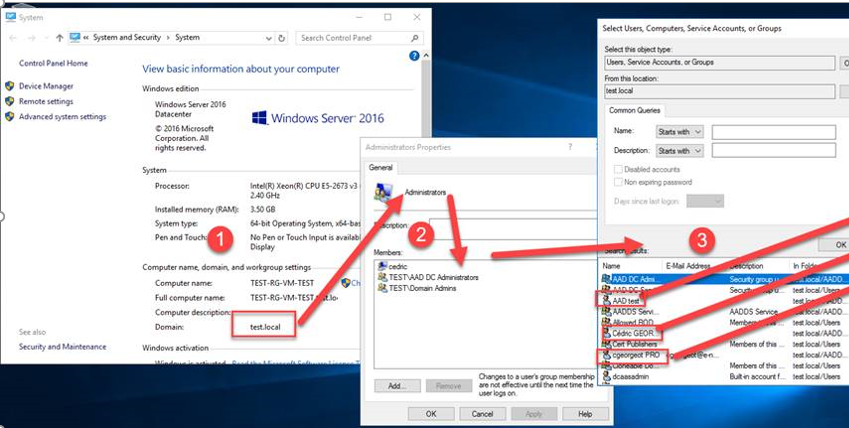Open the Remote settings link
849x428 pixels.
[x=46, y=101]
